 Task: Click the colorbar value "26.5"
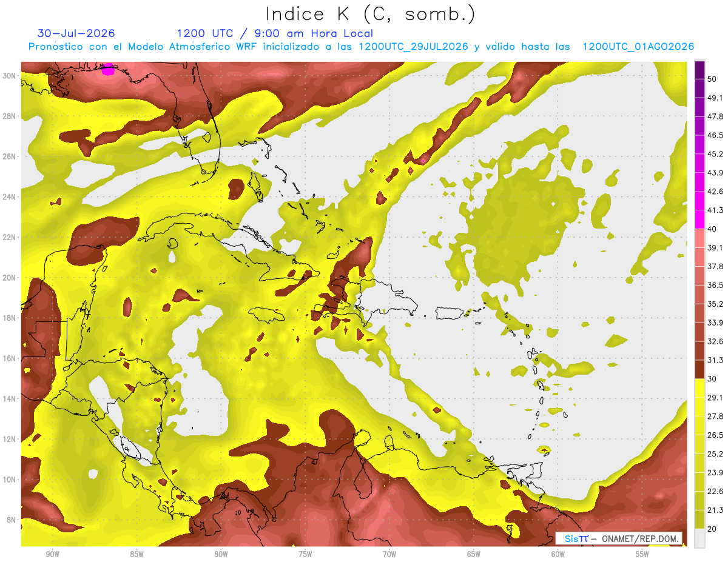point(715,435)
